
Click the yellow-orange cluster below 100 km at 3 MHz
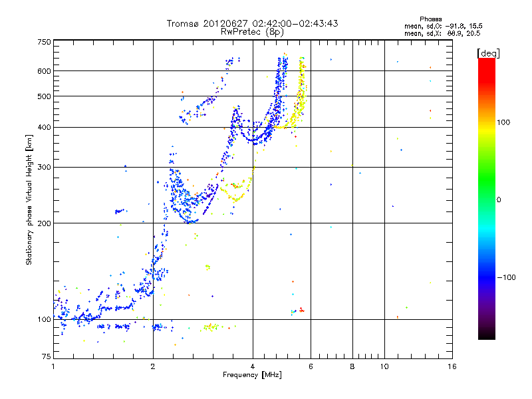pos(211,327)
